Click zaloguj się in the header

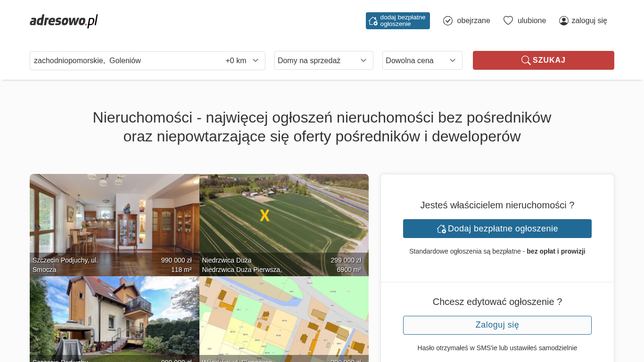tap(589, 21)
